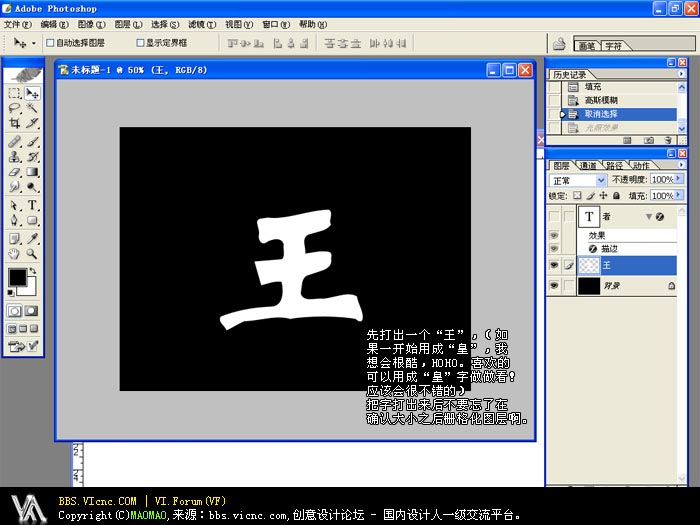
Task: Enable the 自动选择图层 checkbox
Action: point(50,43)
